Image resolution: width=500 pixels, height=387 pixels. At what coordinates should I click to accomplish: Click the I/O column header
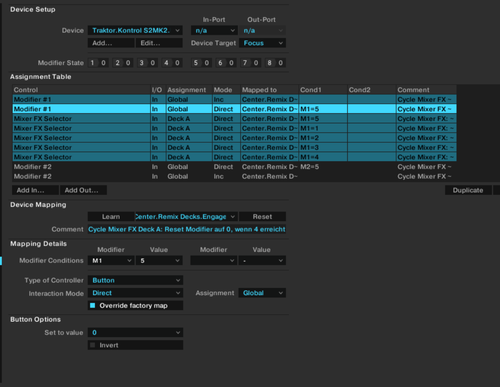pyautogui.click(x=158, y=90)
